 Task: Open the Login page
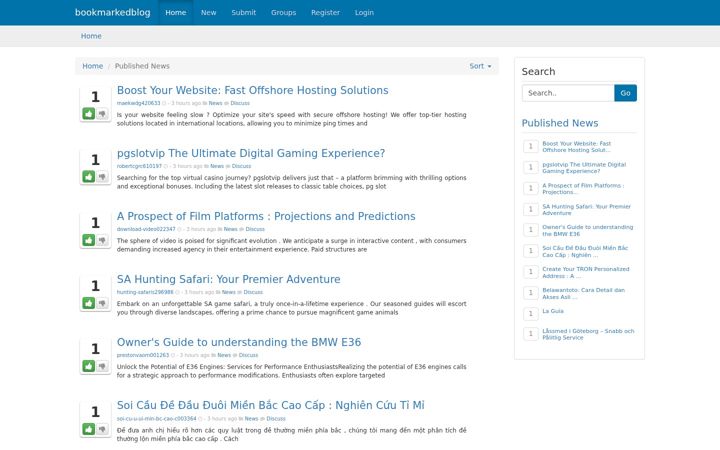click(364, 12)
